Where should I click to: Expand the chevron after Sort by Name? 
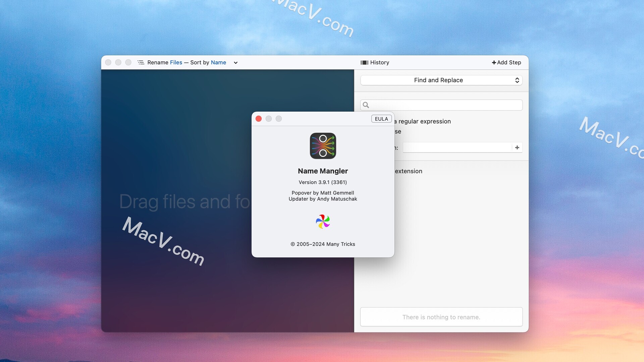(x=235, y=63)
